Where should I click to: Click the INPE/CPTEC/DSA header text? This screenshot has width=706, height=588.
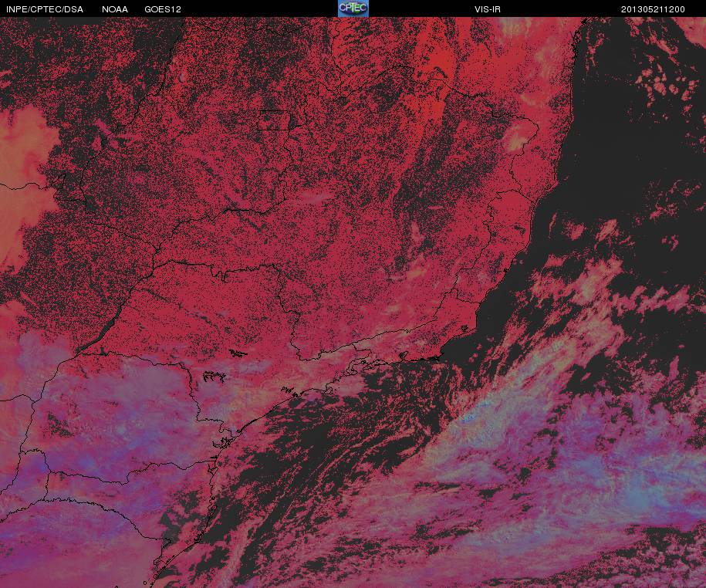45,9
